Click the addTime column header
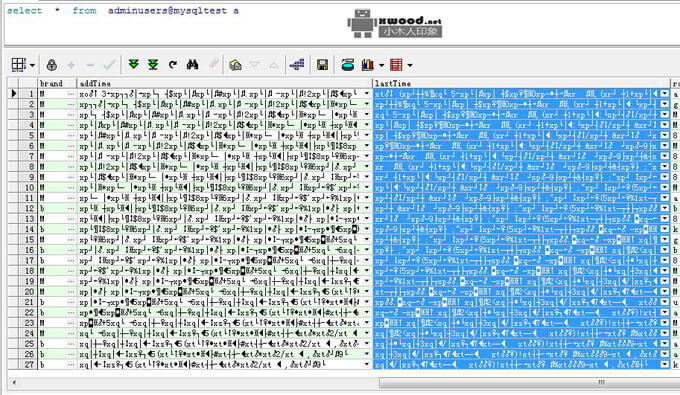The width and height of the screenshot is (680, 395). point(225,83)
